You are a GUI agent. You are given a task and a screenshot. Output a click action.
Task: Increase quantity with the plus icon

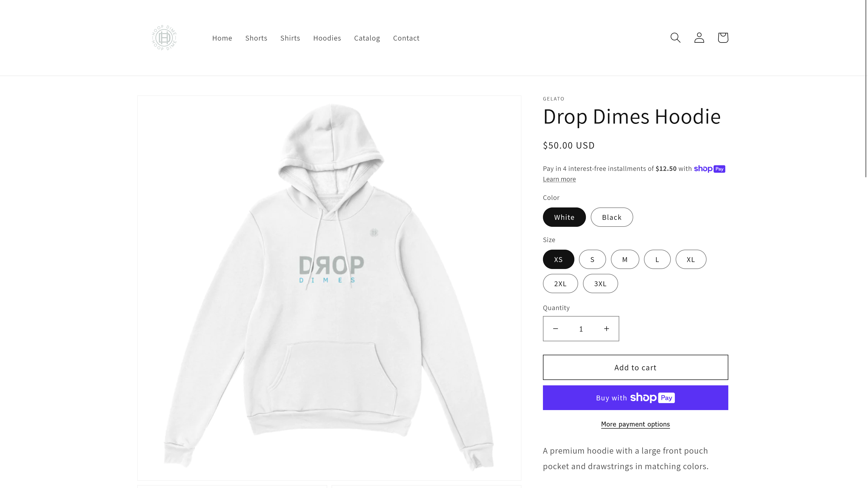tap(607, 329)
